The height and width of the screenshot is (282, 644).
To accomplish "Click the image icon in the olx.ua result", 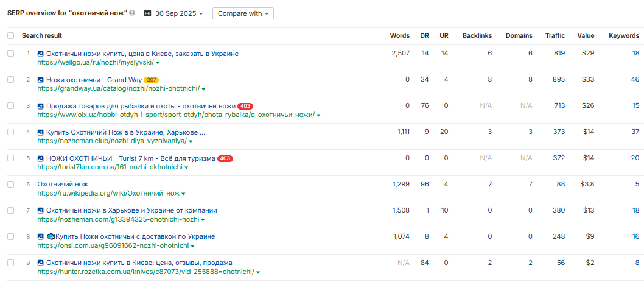I will point(40,106).
